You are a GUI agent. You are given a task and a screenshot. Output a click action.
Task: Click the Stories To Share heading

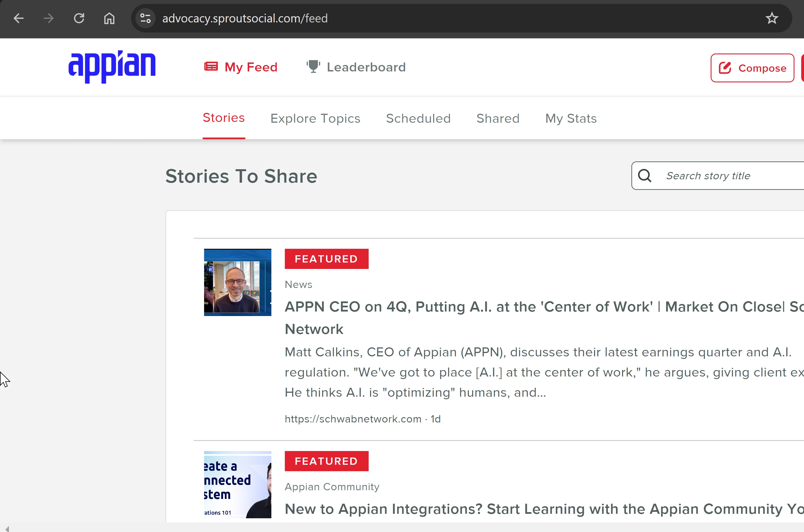241,176
